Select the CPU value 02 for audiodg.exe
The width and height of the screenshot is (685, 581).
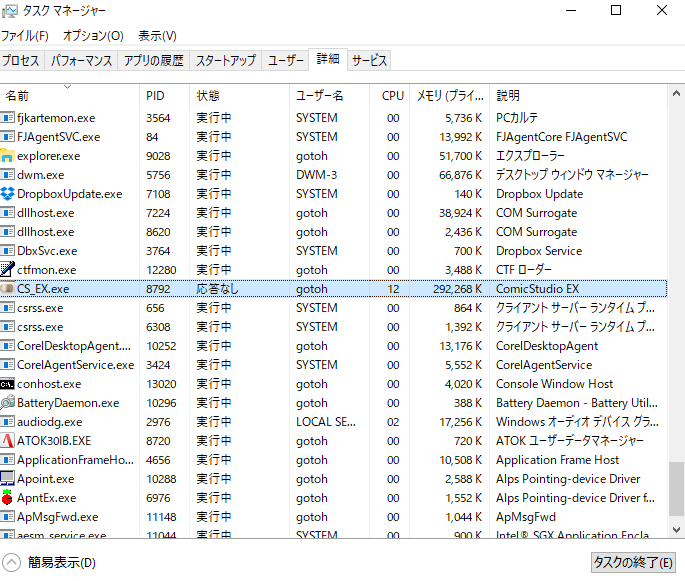point(393,422)
